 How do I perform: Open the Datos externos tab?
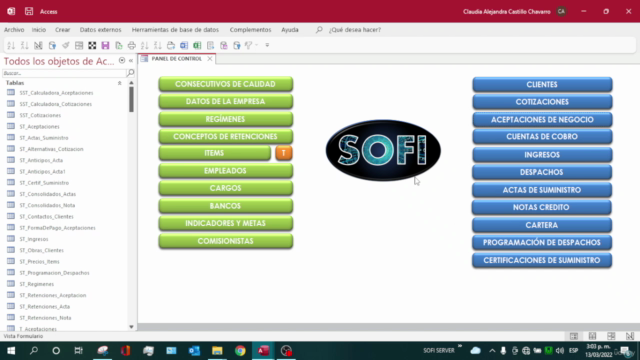100,30
